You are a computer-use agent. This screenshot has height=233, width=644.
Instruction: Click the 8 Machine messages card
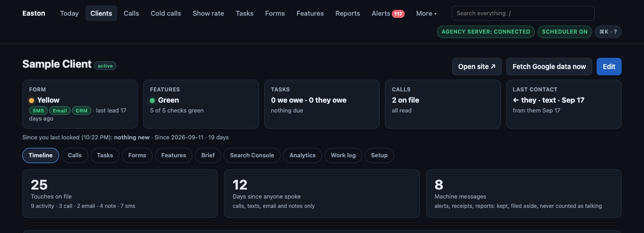[x=524, y=194]
